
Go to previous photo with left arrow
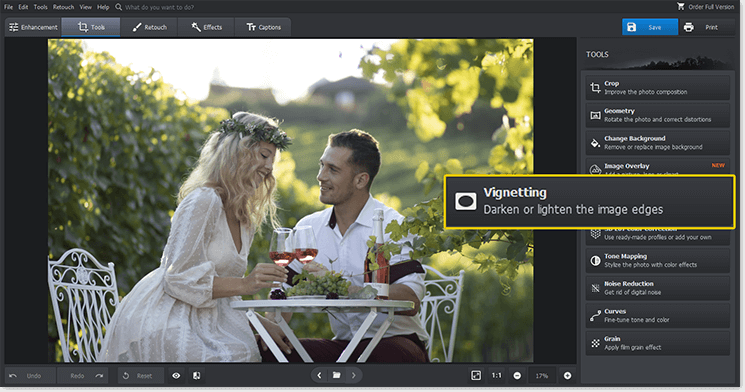319,375
